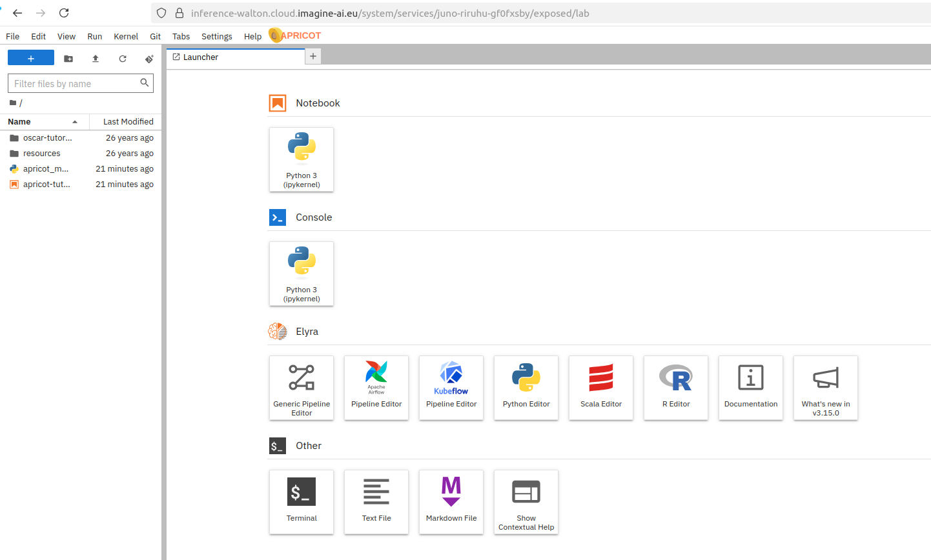Create a new folder
This screenshot has height=560, width=931.
pos(68,59)
